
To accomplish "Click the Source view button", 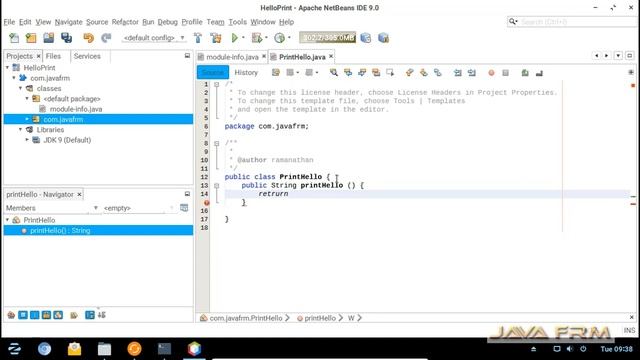I will coord(213,73).
